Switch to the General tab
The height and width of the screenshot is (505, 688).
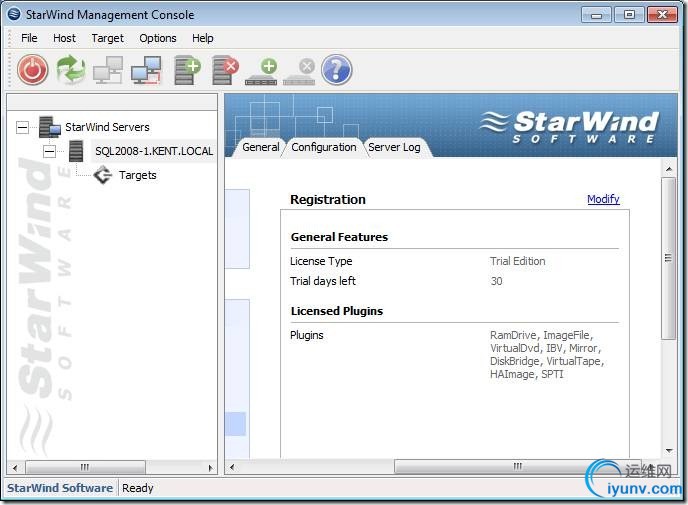coord(261,147)
